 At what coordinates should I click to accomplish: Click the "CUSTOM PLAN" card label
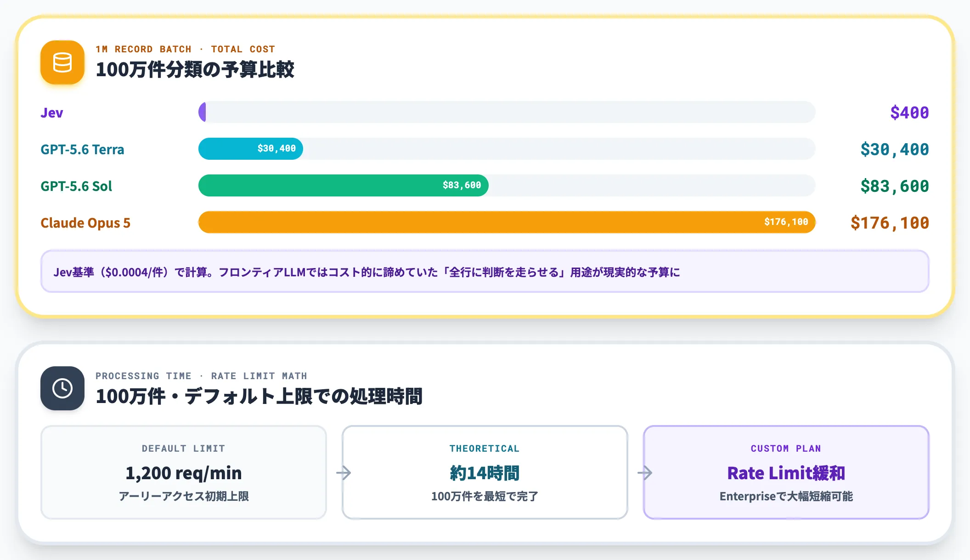click(786, 448)
